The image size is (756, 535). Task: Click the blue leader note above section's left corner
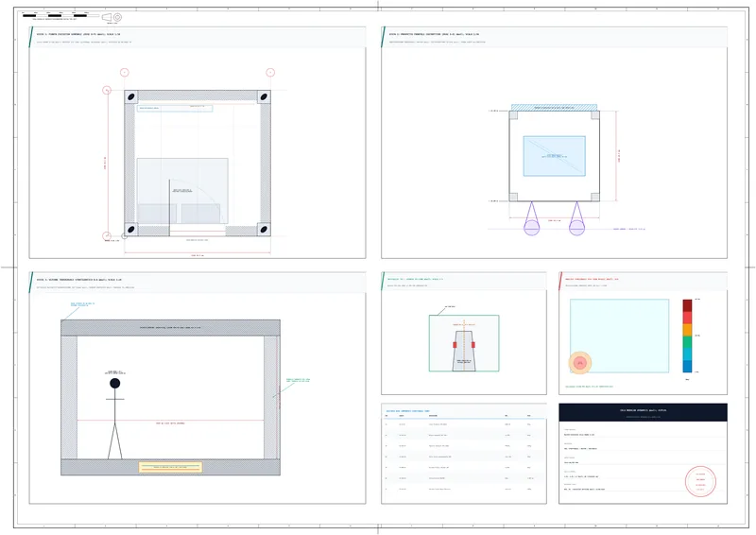83,304
